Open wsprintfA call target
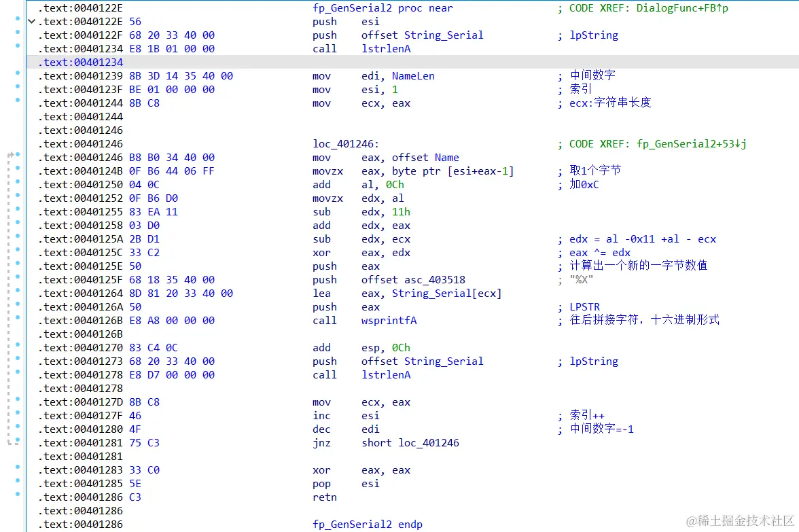This screenshot has width=799, height=532. click(x=389, y=321)
